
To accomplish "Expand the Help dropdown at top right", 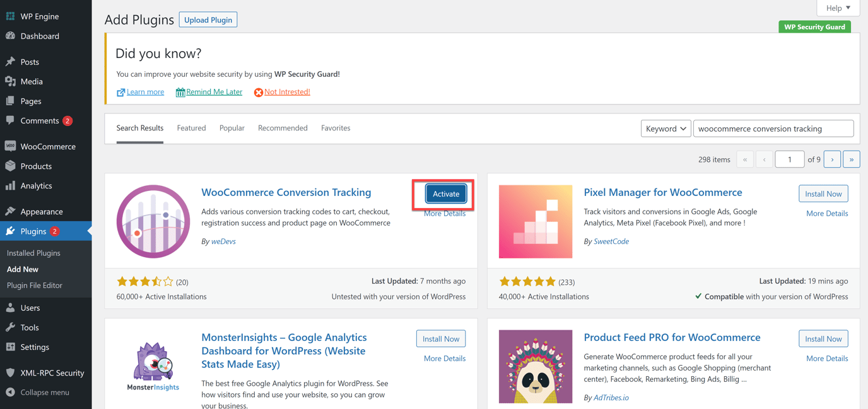I will [838, 8].
